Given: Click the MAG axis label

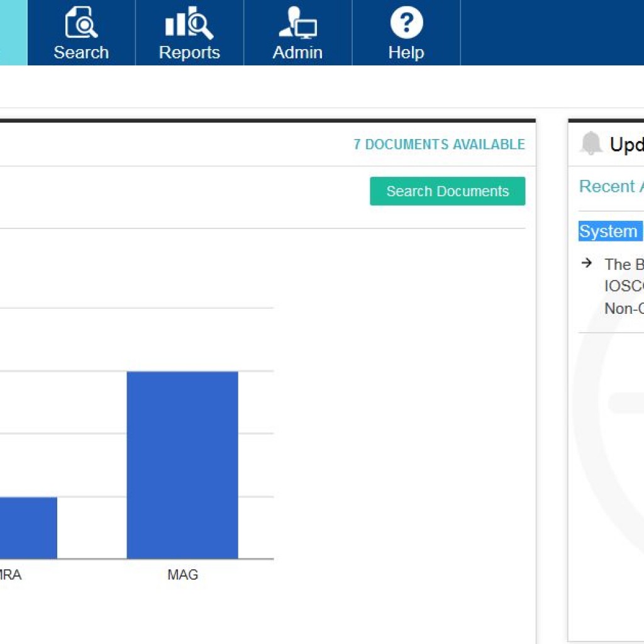Looking at the screenshot, I should pos(182,575).
